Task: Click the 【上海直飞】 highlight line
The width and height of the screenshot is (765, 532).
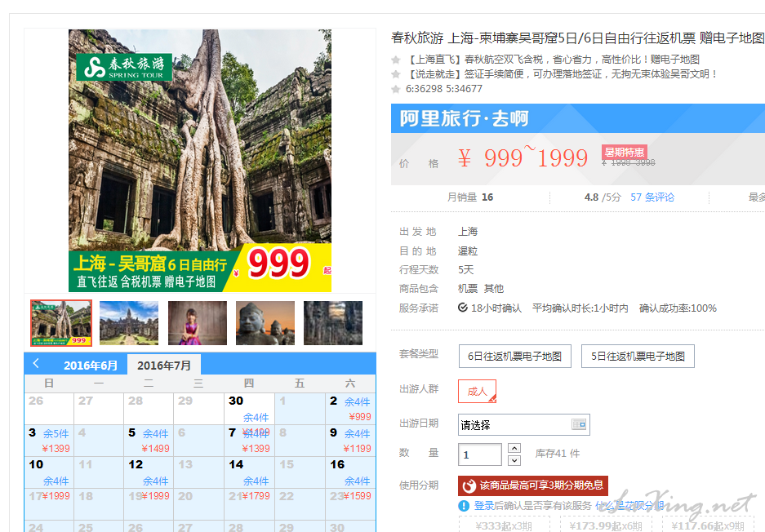Action: pyautogui.click(x=553, y=60)
